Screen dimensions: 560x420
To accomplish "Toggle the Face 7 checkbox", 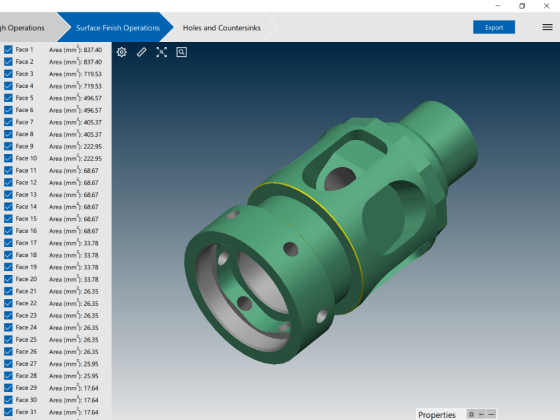I will pyautogui.click(x=8, y=122).
